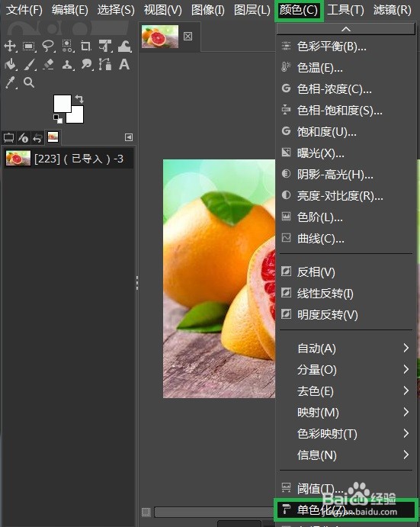
Task: Expand the 分量(O) submenu
Action: tap(346, 370)
